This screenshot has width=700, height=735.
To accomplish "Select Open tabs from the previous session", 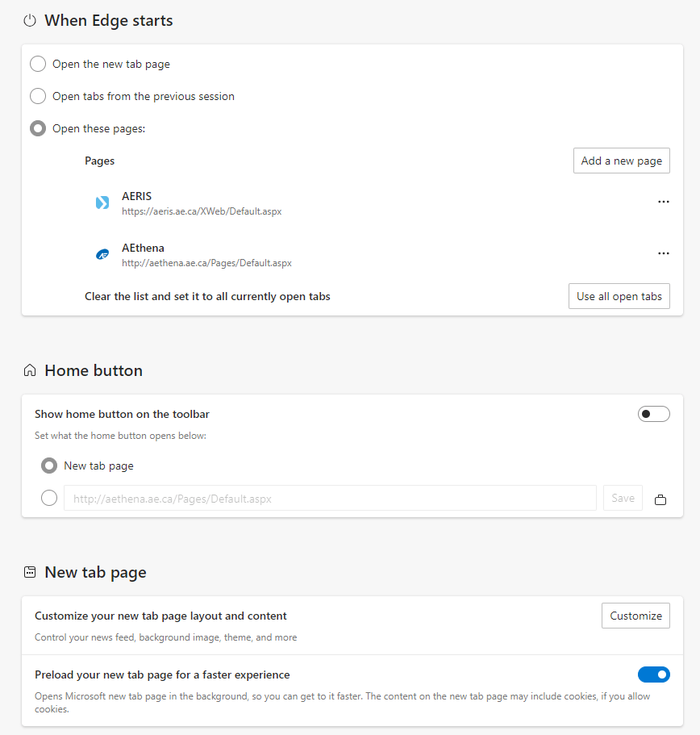I will 38,97.
